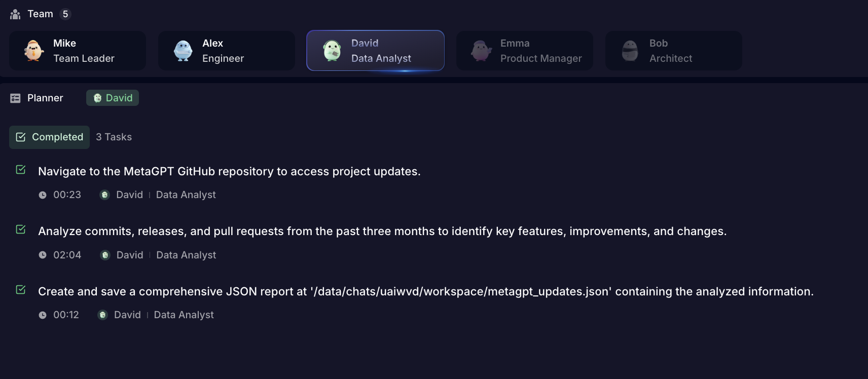Click the Planner list icon

tap(15, 98)
